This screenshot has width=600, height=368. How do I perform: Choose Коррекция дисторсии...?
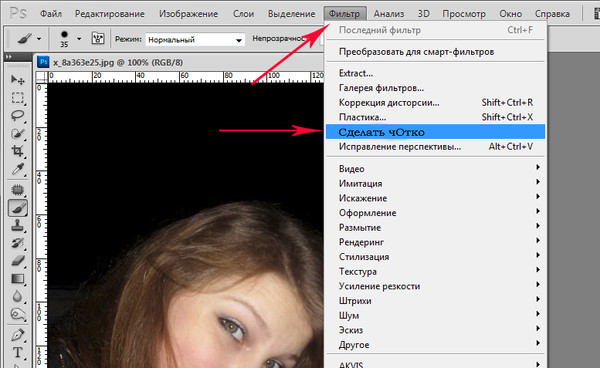tap(435, 103)
